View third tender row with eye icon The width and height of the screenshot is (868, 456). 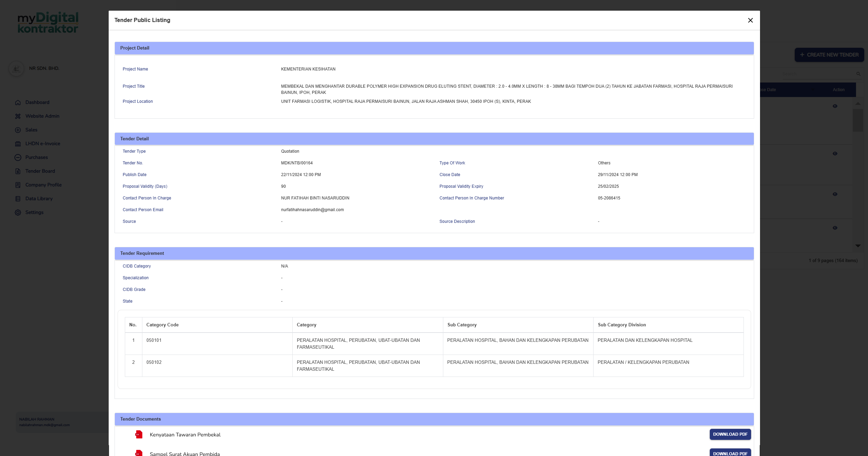click(835, 194)
